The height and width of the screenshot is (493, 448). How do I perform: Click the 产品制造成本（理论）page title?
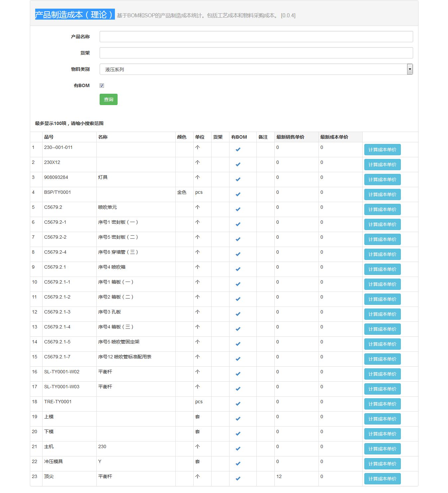tap(75, 15)
